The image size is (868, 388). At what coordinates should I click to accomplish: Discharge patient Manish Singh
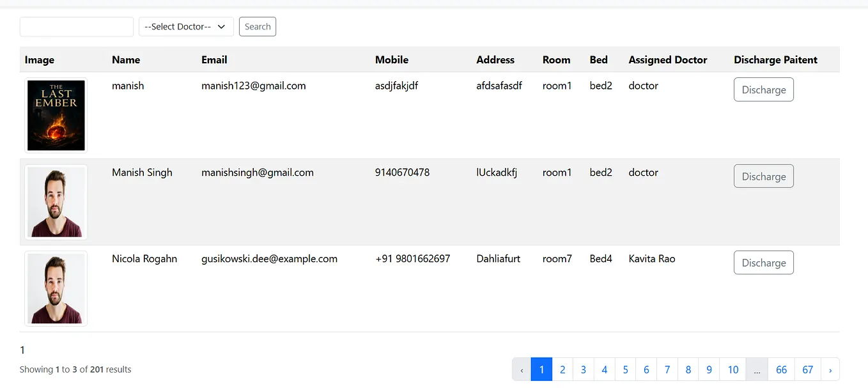(x=763, y=176)
